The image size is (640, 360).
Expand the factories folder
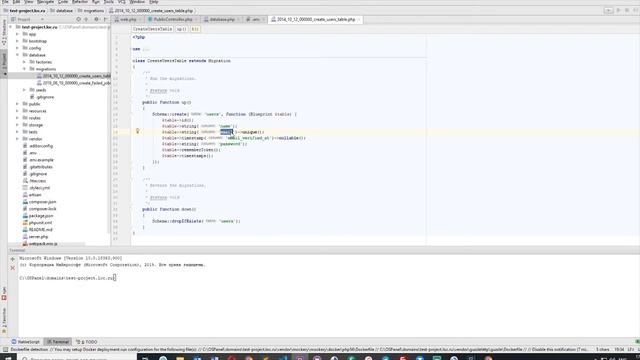tap(24, 62)
